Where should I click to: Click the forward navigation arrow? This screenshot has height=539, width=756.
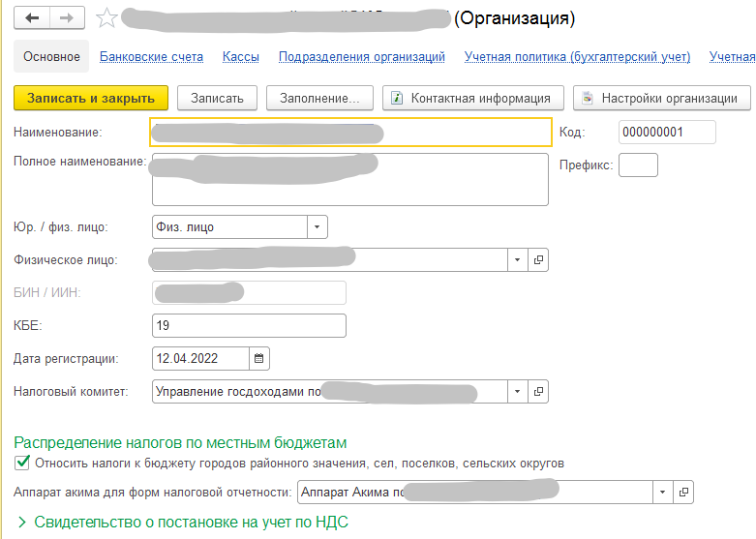[x=66, y=18]
